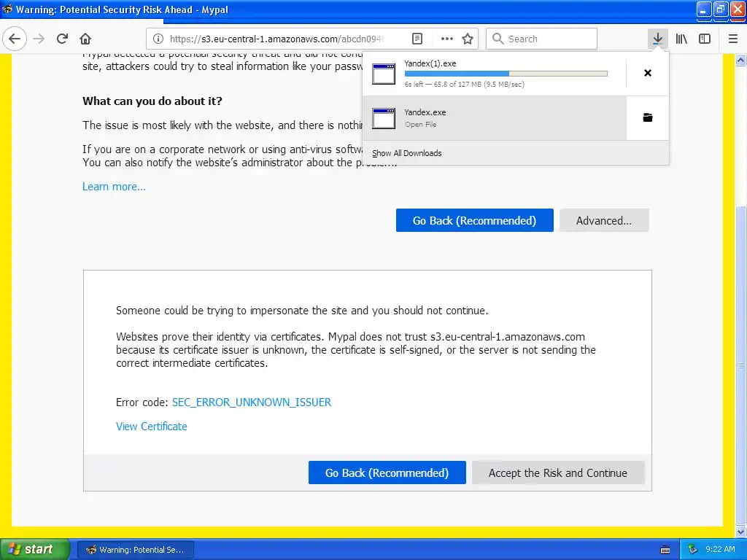
Task: Toggle Reader View icon in address bar
Action: coord(417,39)
